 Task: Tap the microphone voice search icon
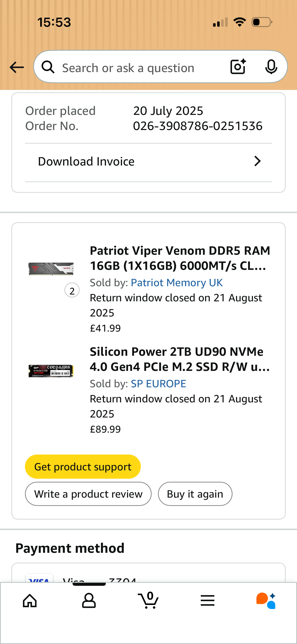(271, 67)
